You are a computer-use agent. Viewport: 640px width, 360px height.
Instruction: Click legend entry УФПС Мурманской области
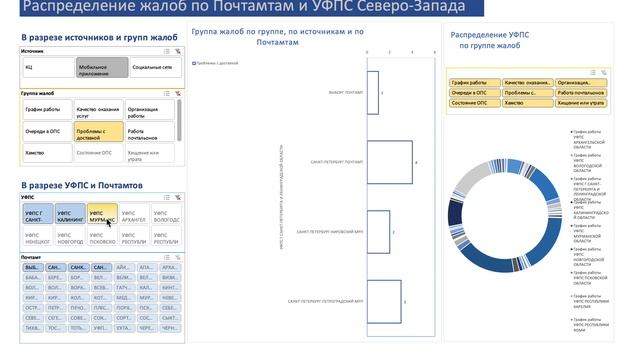pyautogui.click(x=587, y=233)
